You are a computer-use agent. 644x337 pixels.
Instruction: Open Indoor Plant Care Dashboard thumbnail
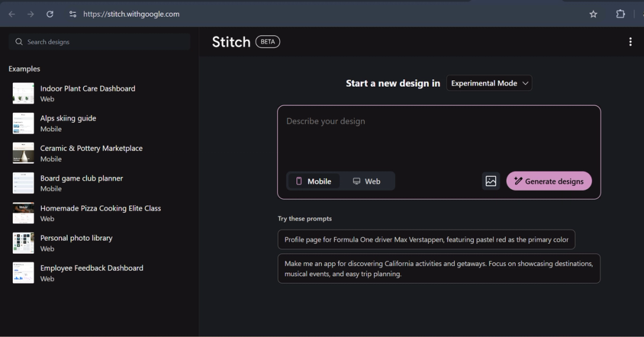pyautogui.click(x=23, y=93)
